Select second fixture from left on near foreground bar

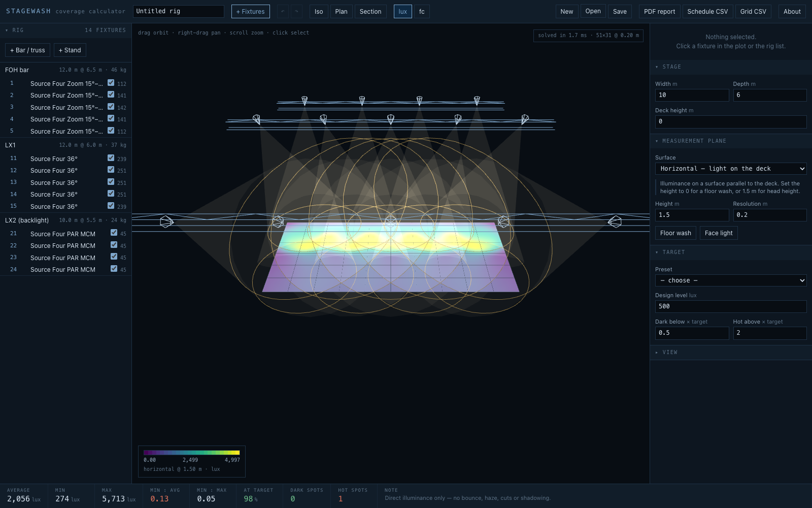278,222
